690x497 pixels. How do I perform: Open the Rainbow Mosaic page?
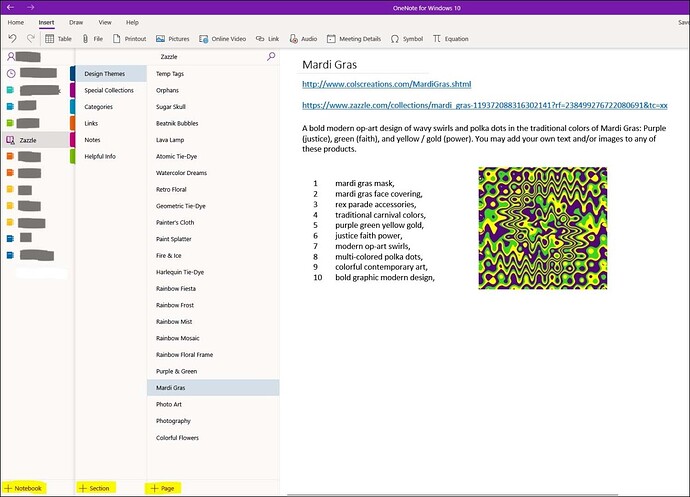pyautogui.click(x=213, y=338)
